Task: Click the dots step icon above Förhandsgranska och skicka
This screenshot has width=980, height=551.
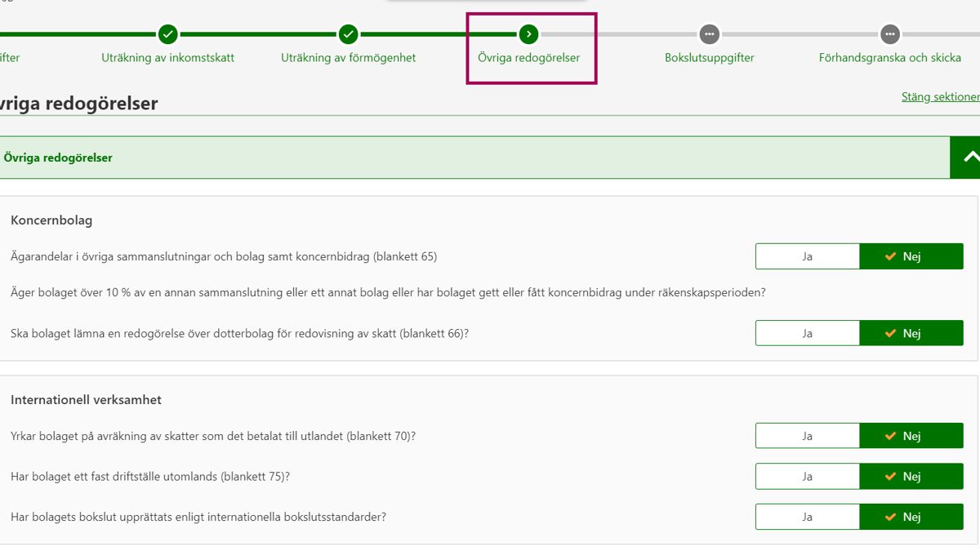Action: 890,34
